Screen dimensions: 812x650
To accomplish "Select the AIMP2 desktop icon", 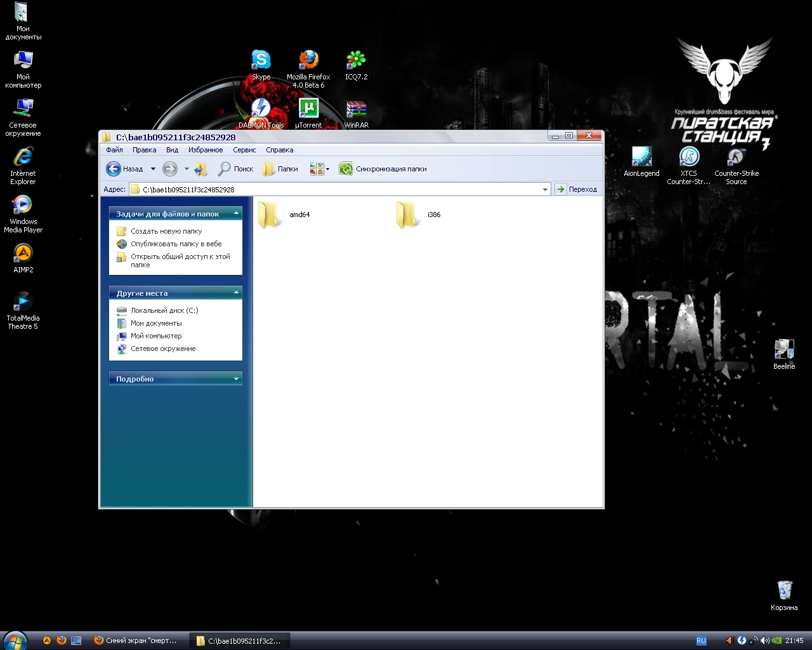I will click(x=23, y=258).
